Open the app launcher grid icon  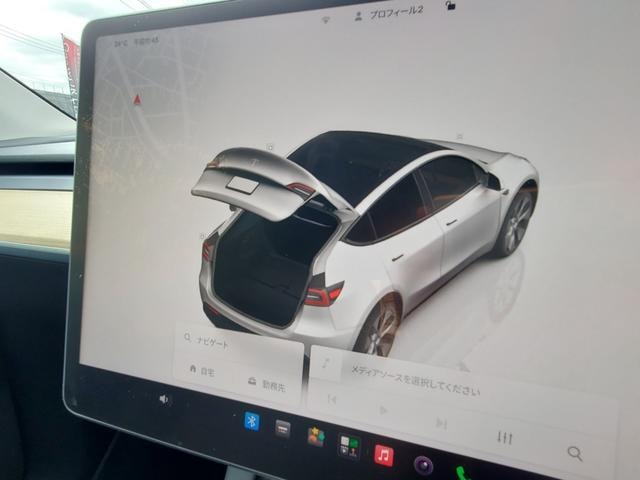(349, 447)
